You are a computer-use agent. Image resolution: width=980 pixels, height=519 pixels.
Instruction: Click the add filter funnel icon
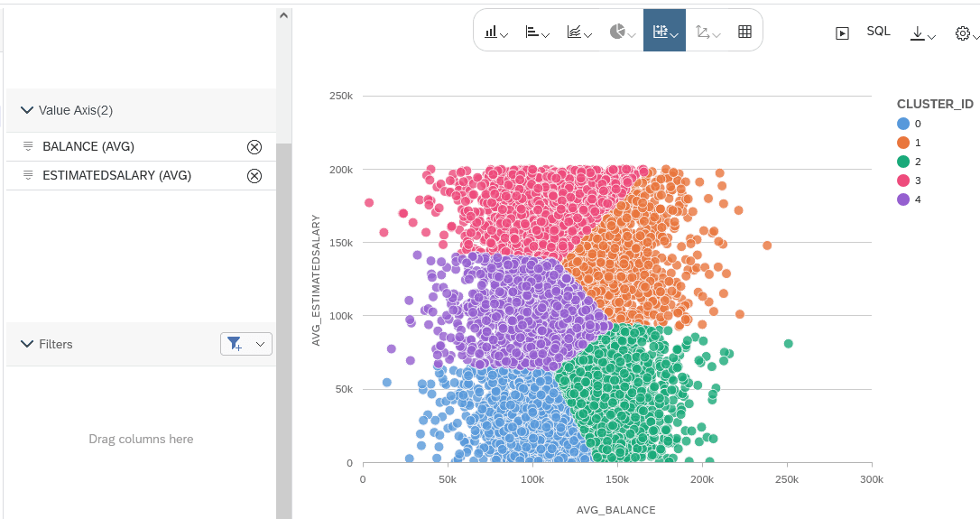(x=235, y=344)
